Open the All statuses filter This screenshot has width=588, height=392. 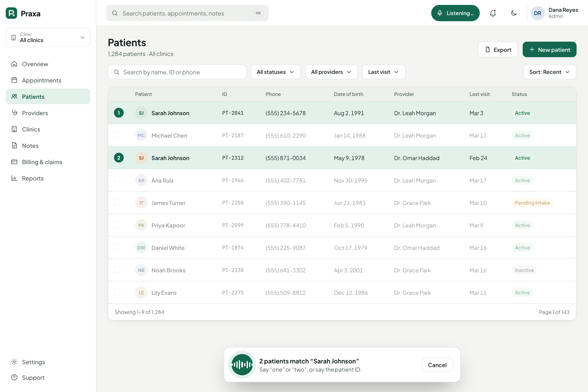click(275, 72)
